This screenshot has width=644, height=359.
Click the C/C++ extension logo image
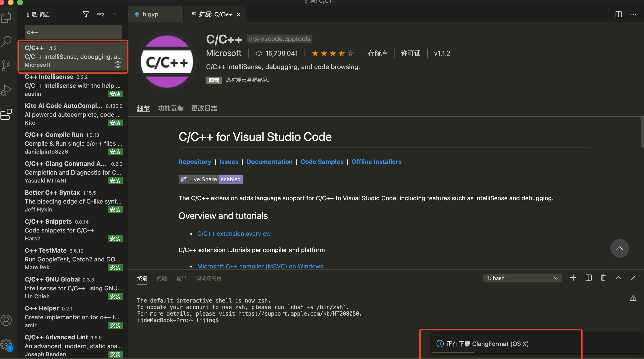pyautogui.click(x=167, y=62)
